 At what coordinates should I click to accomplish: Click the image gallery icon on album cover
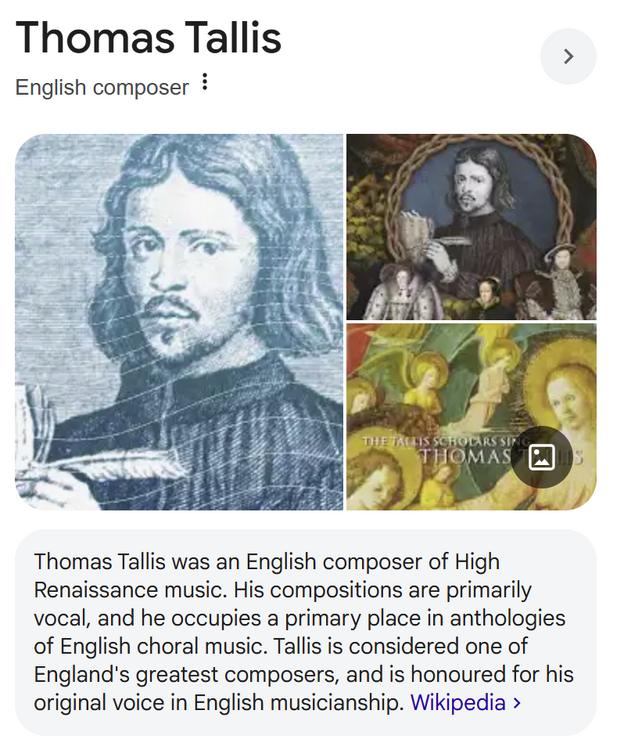tap(541, 457)
